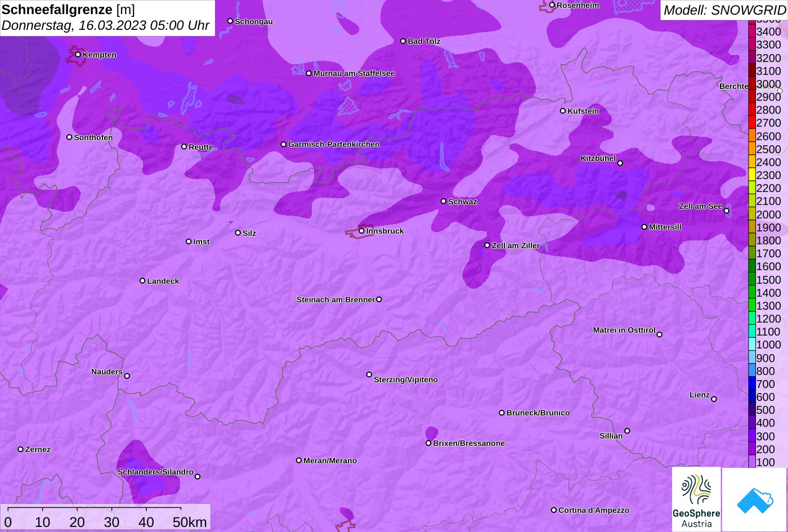Select the Steinach am Brenner marker dot
The image size is (788, 532).
379,299
